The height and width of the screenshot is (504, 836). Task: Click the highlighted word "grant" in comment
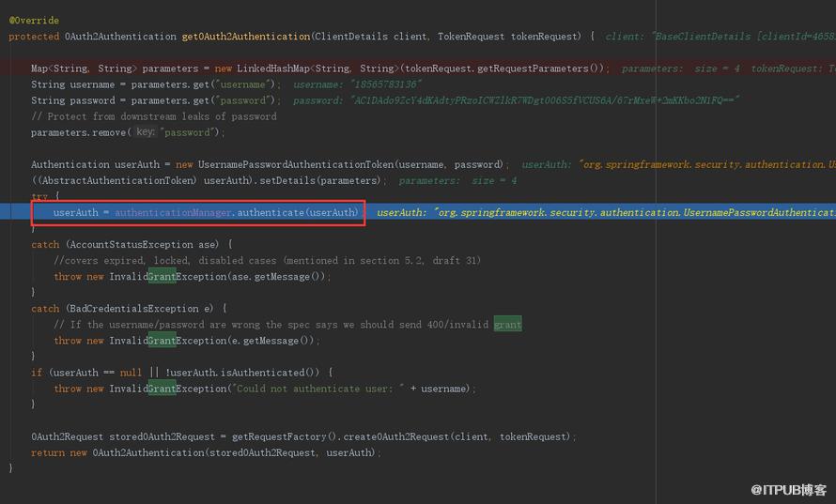pos(507,324)
